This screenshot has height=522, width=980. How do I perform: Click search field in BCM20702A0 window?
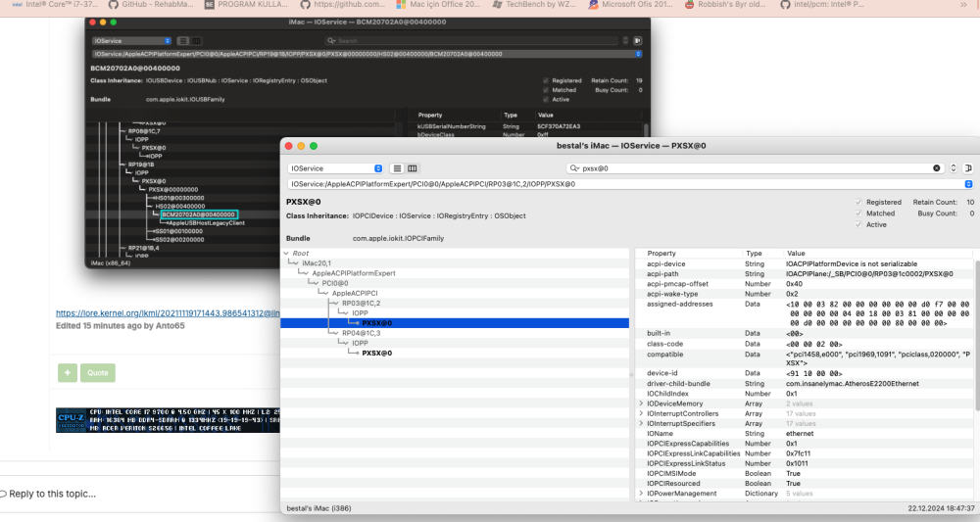coord(472,41)
